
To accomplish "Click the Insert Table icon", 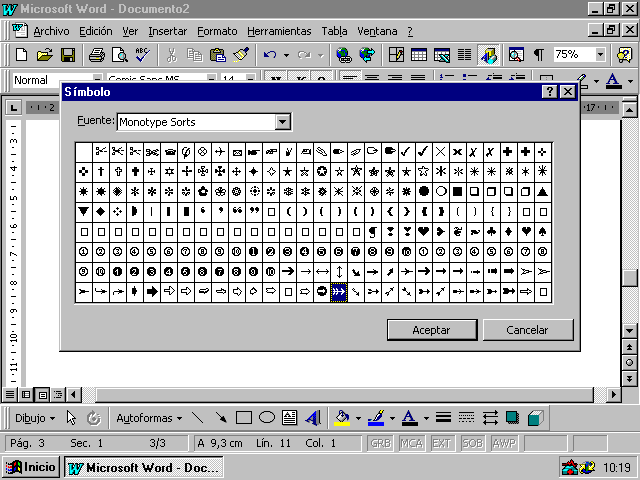I will click(419, 55).
